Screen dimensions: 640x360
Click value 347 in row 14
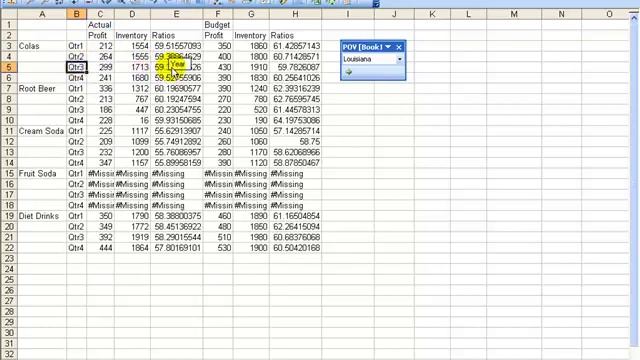click(x=100, y=163)
